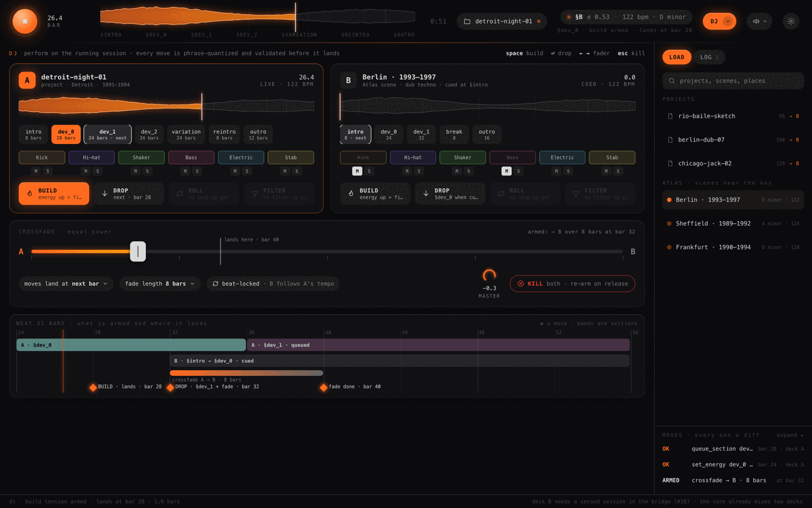
Task: Mute Electric track on deck B
Action: click(557, 171)
